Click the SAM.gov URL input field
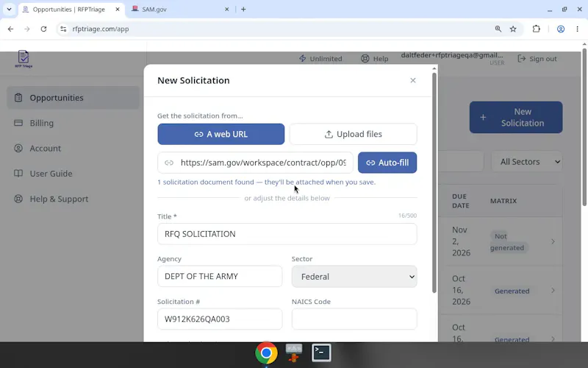 (255, 163)
